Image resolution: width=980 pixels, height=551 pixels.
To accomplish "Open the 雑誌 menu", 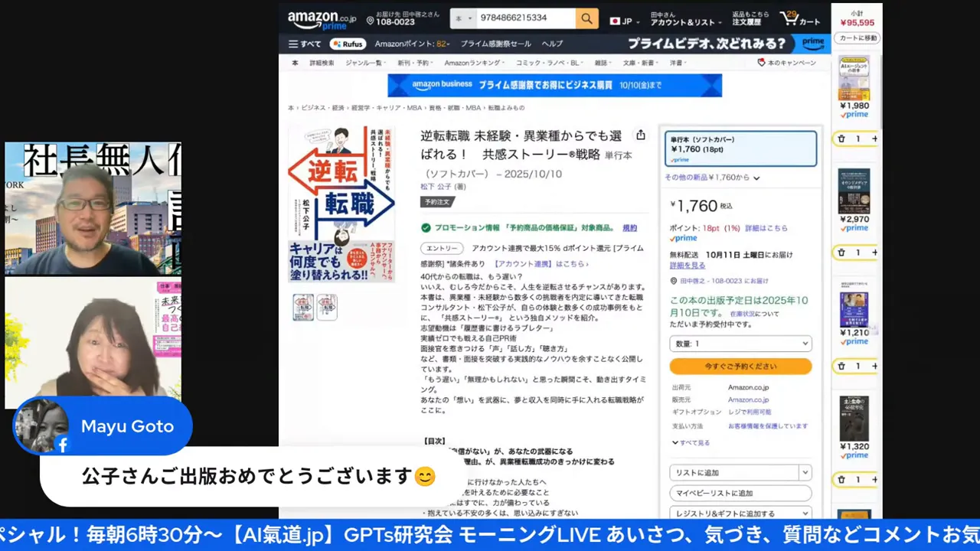I will (x=603, y=63).
